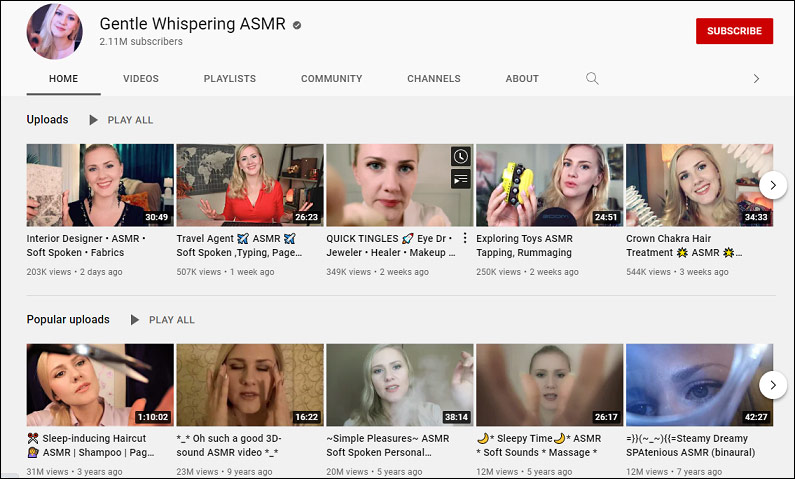Click the 1:10:02 duration badge on Haircut video
Screen dimensions: 795x479
(153, 417)
